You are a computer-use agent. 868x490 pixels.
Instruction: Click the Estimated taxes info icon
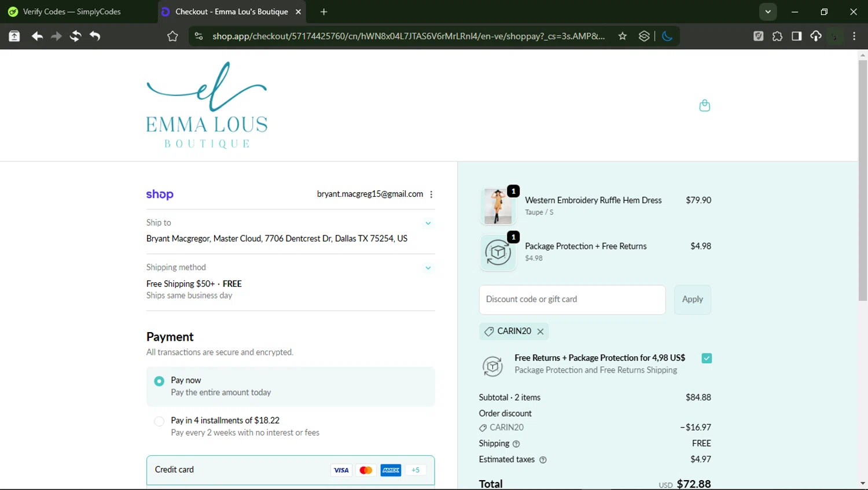pos(543,460)
